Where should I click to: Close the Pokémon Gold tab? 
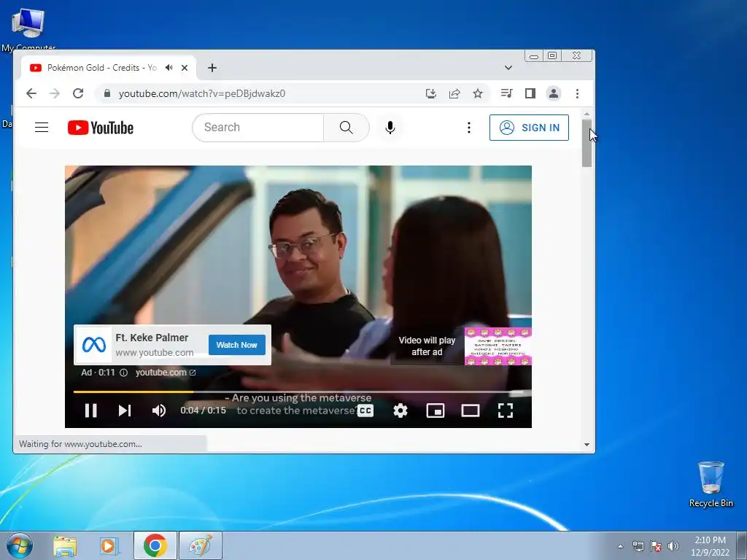click(185, 68)
